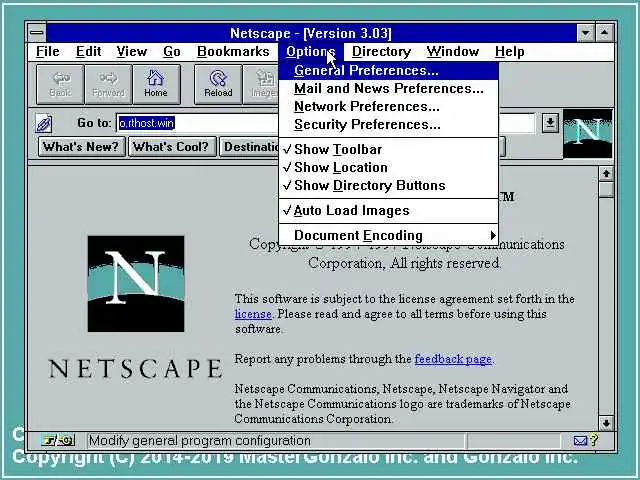Screen dimensions: 640x480
Task: Toggle Auto Load Images option
Action: 389,211
